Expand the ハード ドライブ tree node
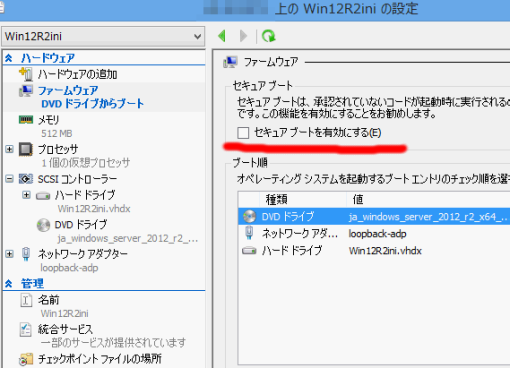This screenshot has width=510, height=368. [x=26, y=195]
